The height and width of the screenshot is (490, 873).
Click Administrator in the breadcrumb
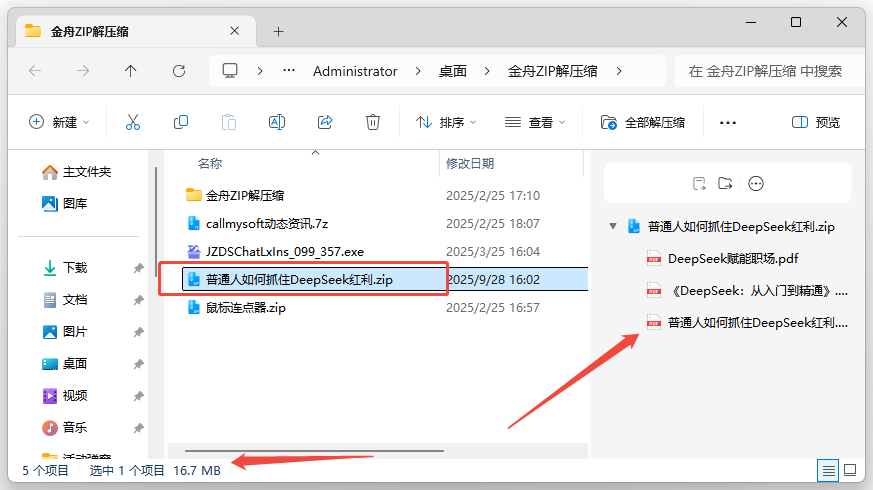pyautogui.click(x=355, y=71)
